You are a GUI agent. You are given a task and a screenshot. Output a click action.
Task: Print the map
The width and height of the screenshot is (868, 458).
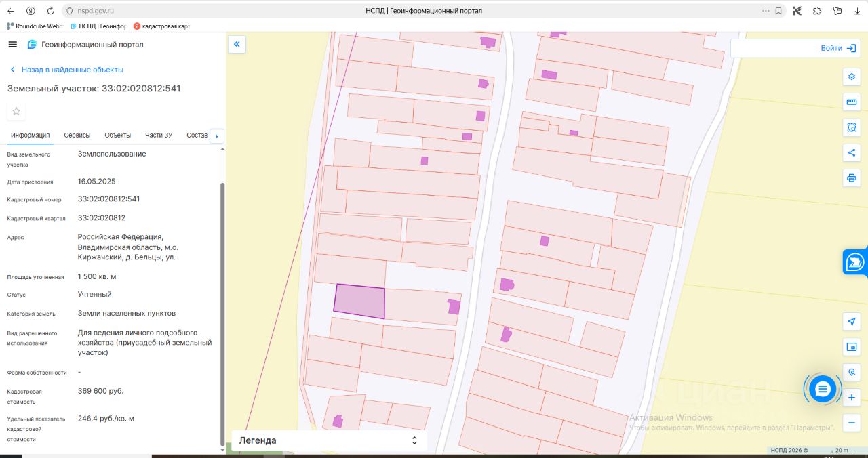pos(852,178)
